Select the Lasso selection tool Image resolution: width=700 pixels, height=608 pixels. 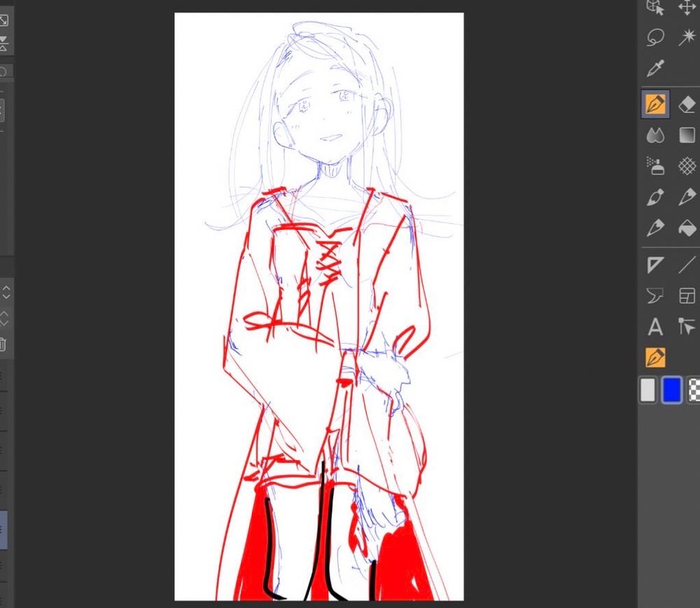655,38
